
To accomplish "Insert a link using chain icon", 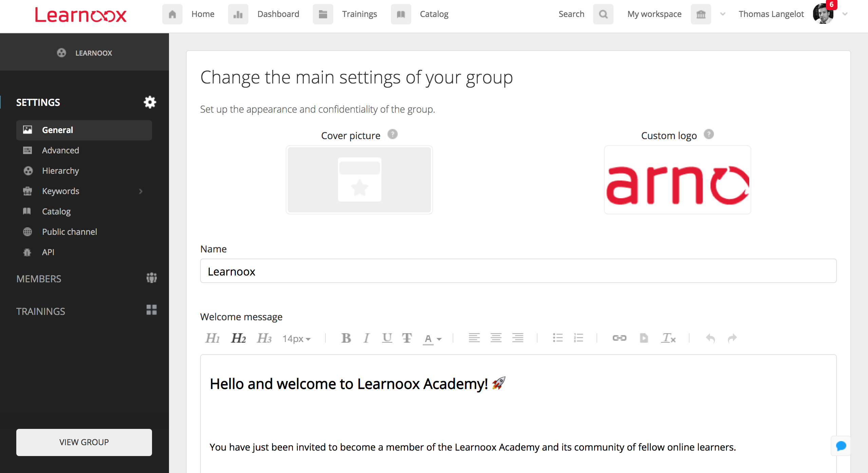I will point(619,338).
